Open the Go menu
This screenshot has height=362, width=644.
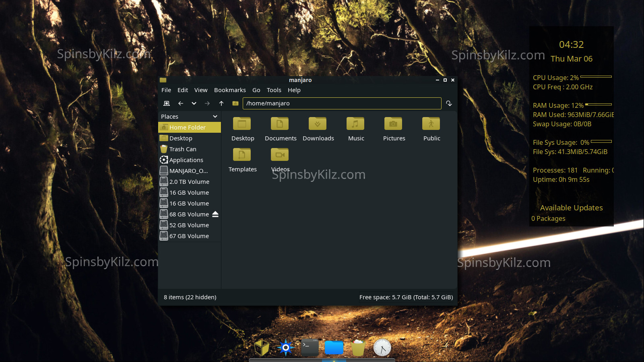tap(256, 90)
